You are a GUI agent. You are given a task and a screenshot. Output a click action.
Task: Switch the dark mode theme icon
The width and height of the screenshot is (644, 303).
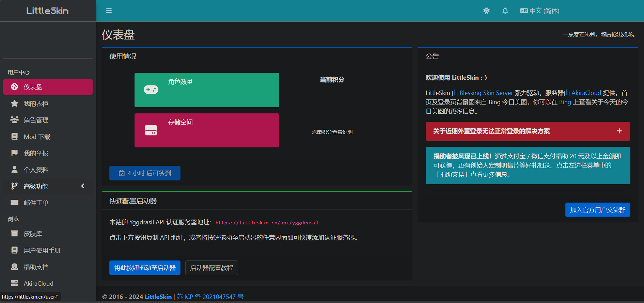(x=486, y=11)
